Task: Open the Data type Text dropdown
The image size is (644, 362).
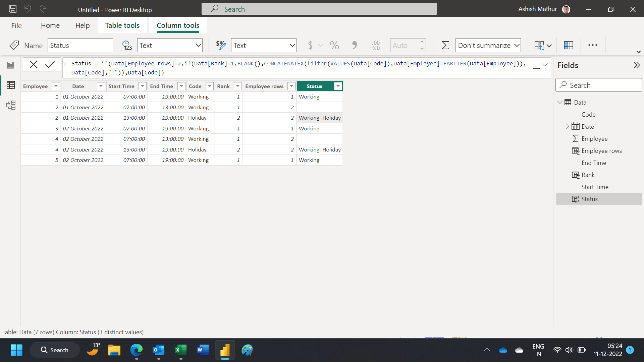Action: pyautogui.click(x=170, y=45)
